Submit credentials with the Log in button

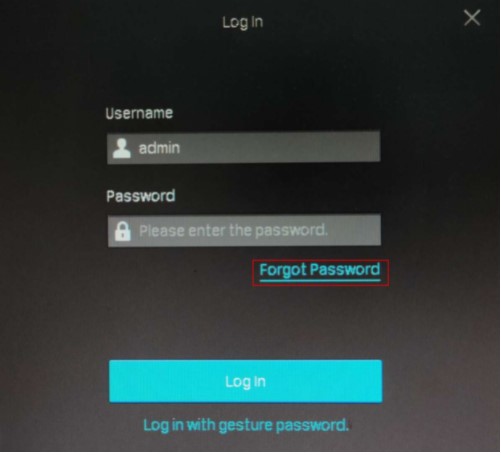point(246,381)
